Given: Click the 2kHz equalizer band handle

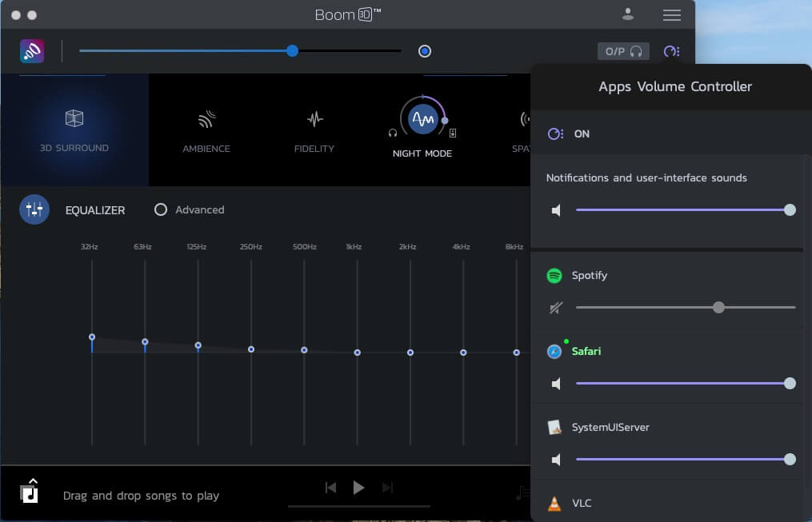Looking at the screenshot, I should [x=410, y=353].
